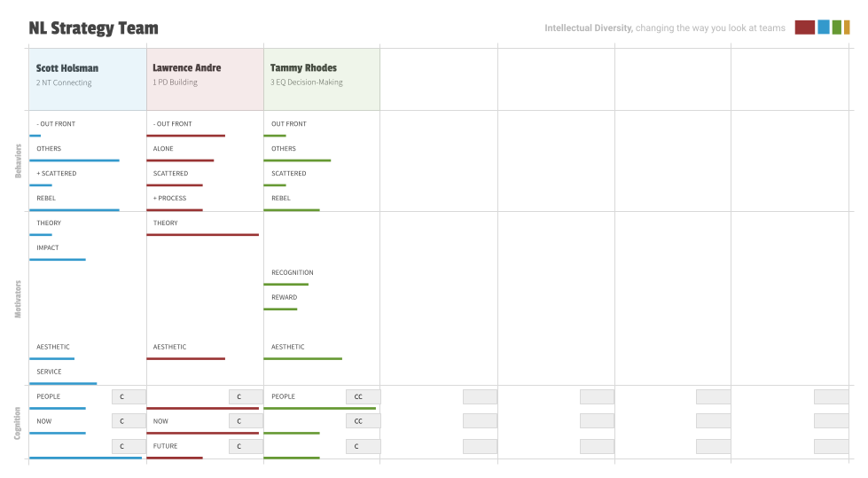868x478 pixels.
Task: Click the Intellectual Diversity tagline text
Action: click(x=664, y=28)
